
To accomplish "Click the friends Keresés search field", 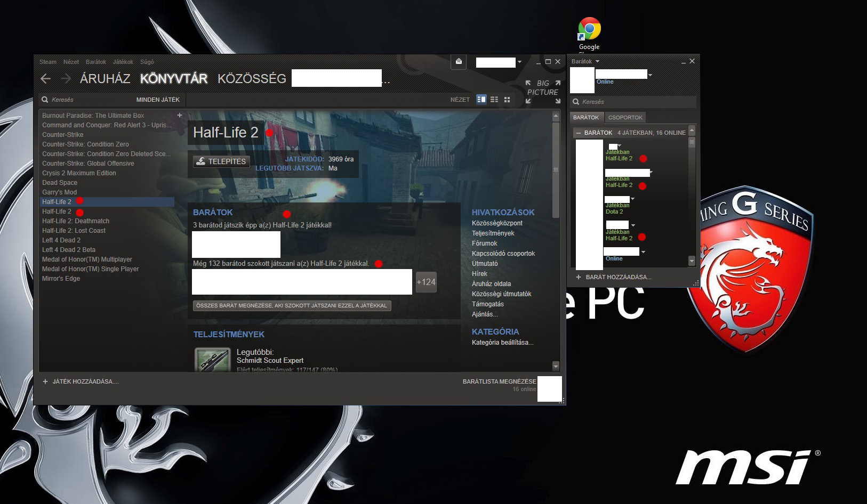I will coord(633,102).
